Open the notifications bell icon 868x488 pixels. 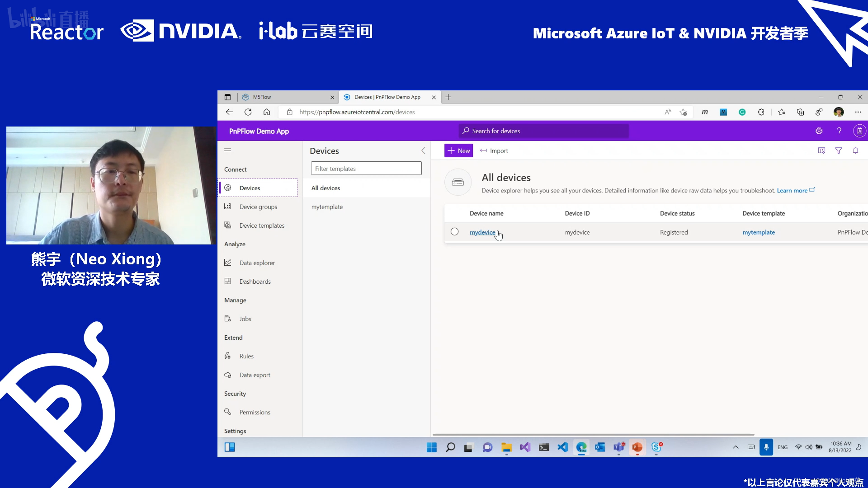856,151
